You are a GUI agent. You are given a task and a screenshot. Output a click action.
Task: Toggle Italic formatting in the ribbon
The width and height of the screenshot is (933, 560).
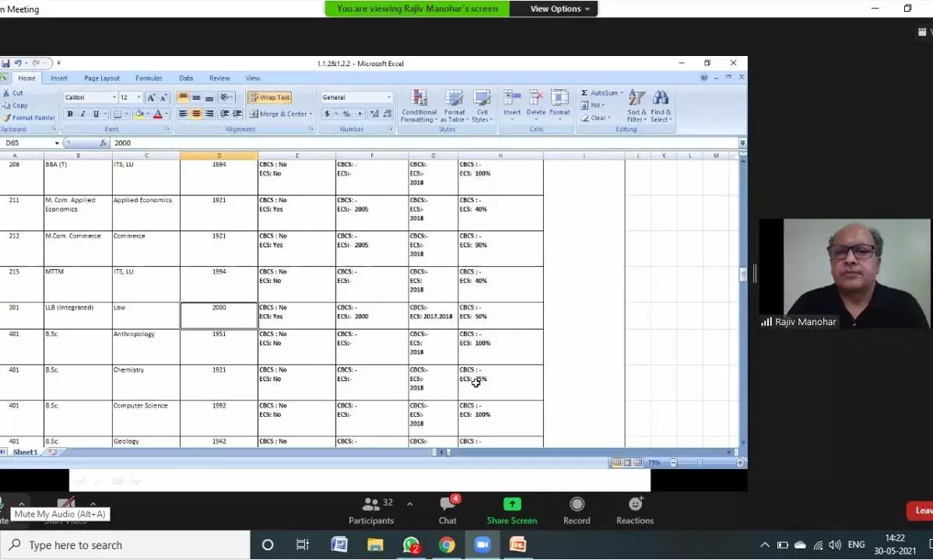click(82, 114)
